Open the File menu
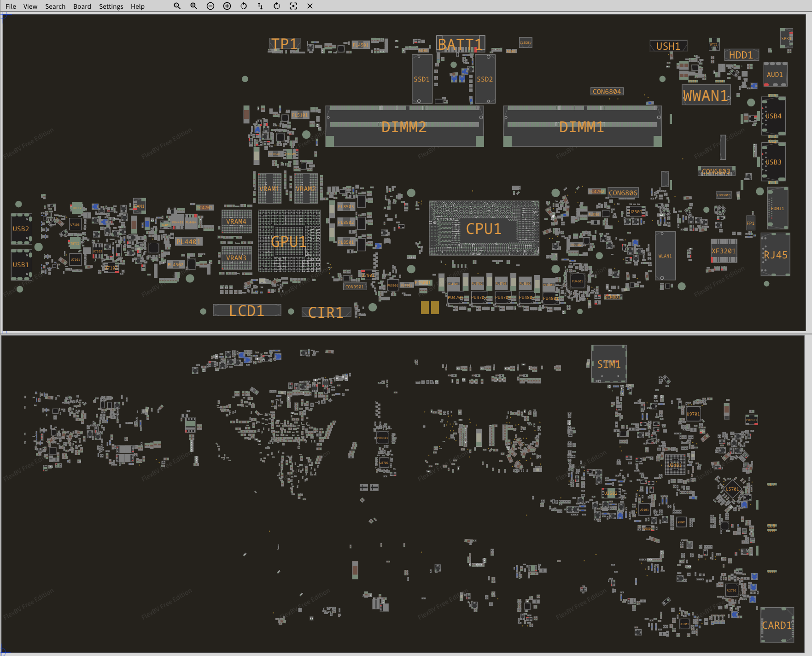The height and width of the screenshot is (656, 812). [11, 6]
